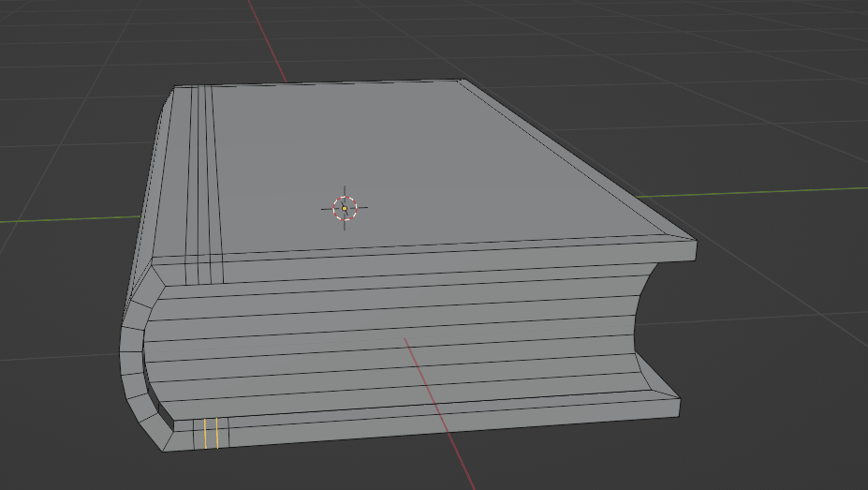Select the left orange highlighted edge
This screenshot has width=868, height=490.
[x=205, y=434]
